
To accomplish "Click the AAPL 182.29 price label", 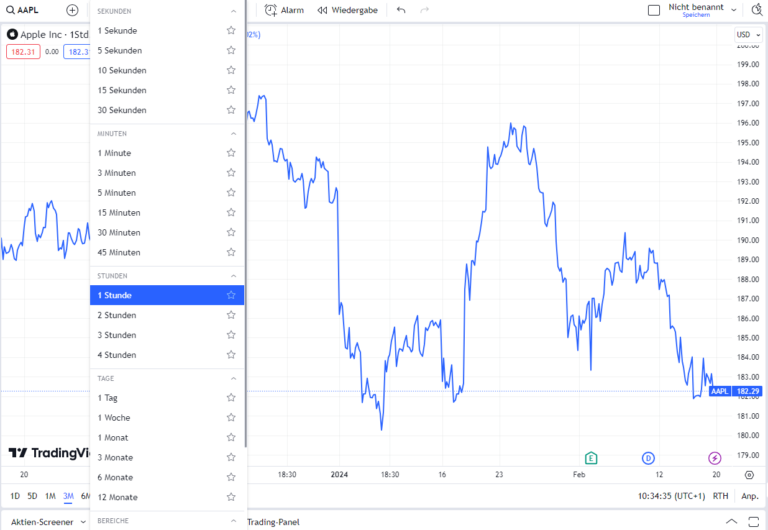I will tap(735, 391).
